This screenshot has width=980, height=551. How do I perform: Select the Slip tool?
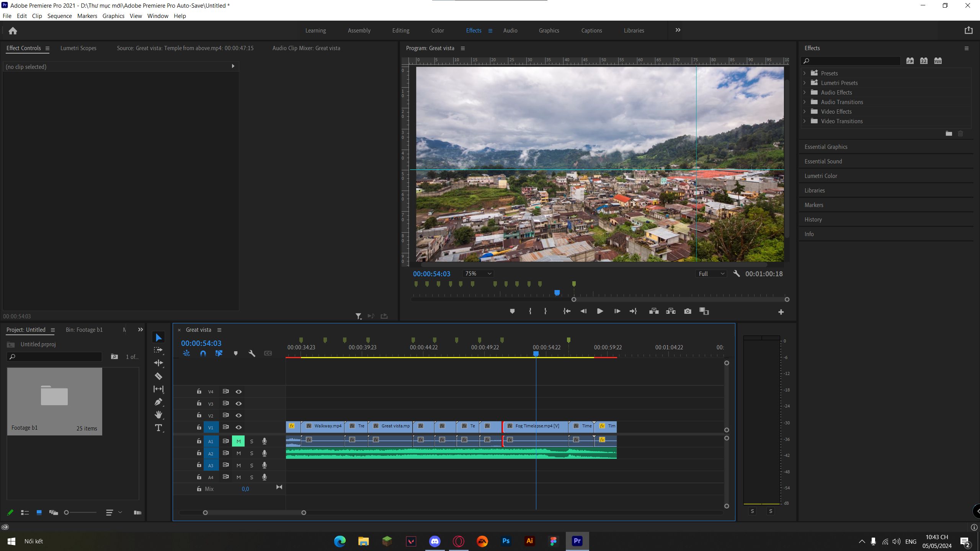pyautogui.click(x=158, y=389)
